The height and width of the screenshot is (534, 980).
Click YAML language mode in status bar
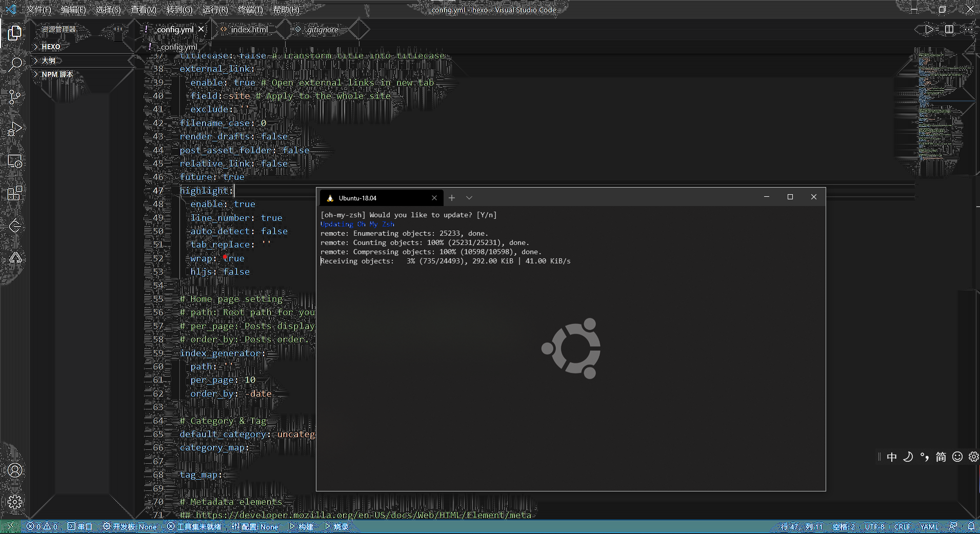[928, 527]
